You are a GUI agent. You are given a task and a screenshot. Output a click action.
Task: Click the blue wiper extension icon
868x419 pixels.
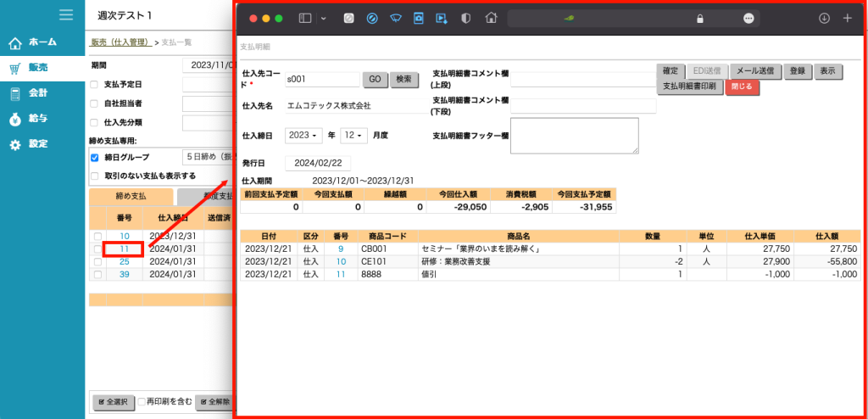pyautogui.click(x=395, y=19)
